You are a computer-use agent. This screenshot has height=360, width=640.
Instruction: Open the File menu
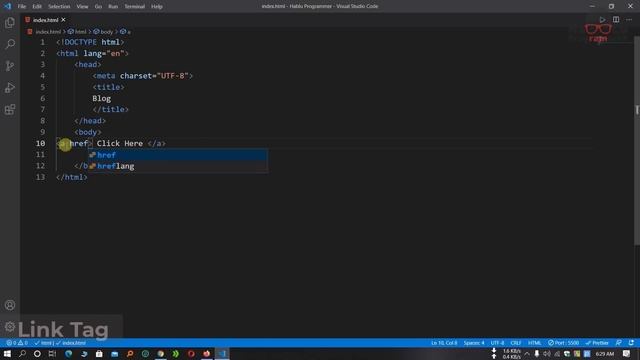pos(22,7)
